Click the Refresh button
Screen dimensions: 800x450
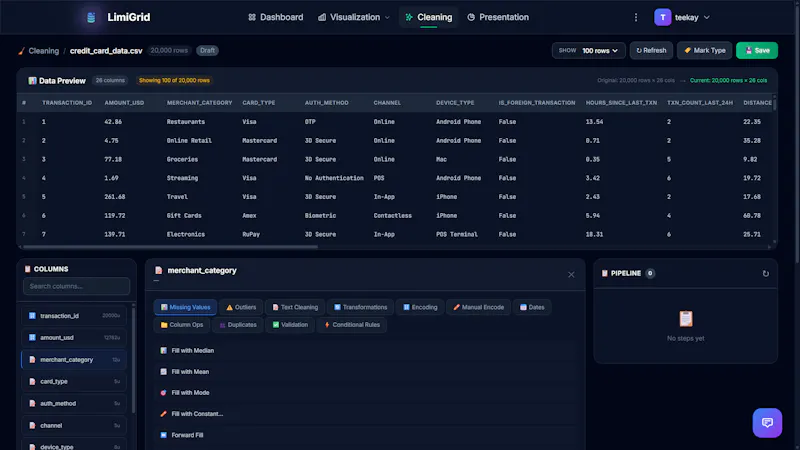pyautogui.click(x=651, y=51)
